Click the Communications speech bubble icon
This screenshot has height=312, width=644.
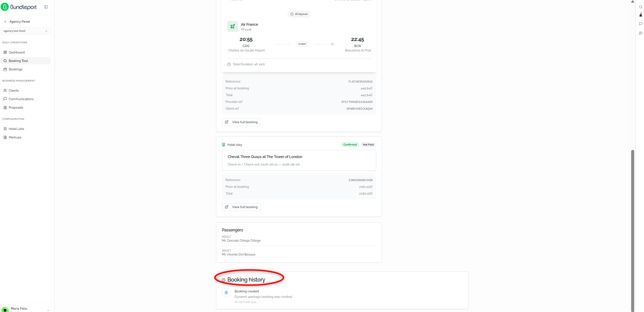click(5, 99)
